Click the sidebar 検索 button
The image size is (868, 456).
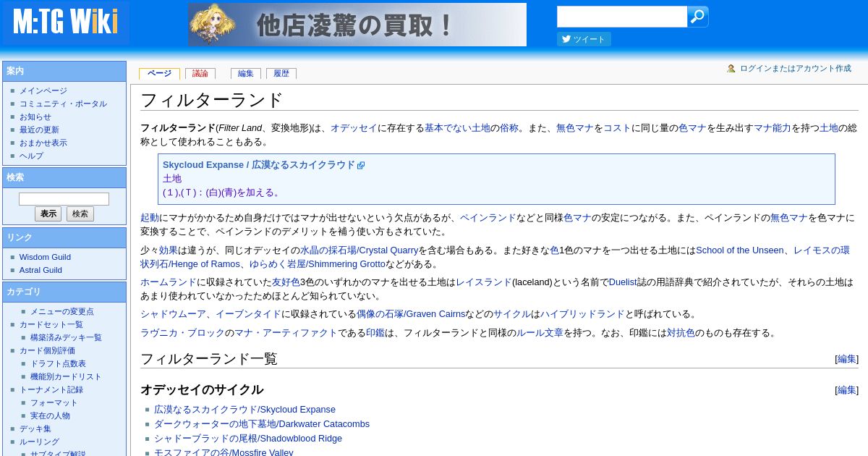tap(80, 214)
